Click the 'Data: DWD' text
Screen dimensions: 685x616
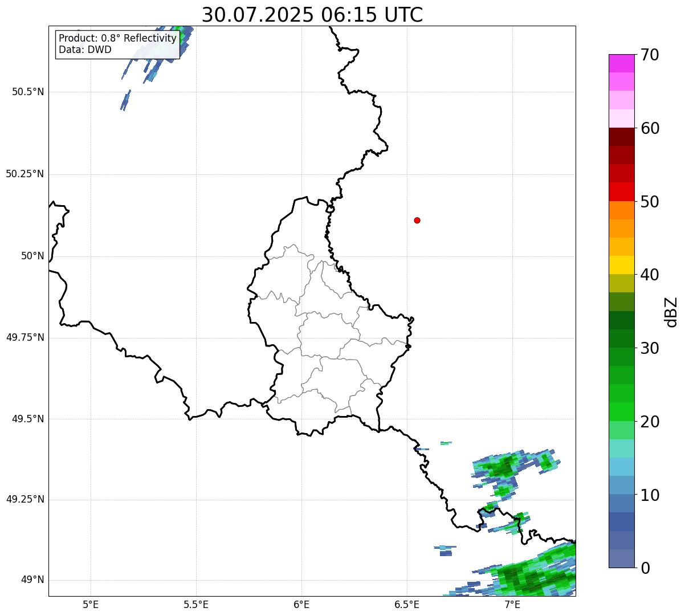[x=85, y=50]
